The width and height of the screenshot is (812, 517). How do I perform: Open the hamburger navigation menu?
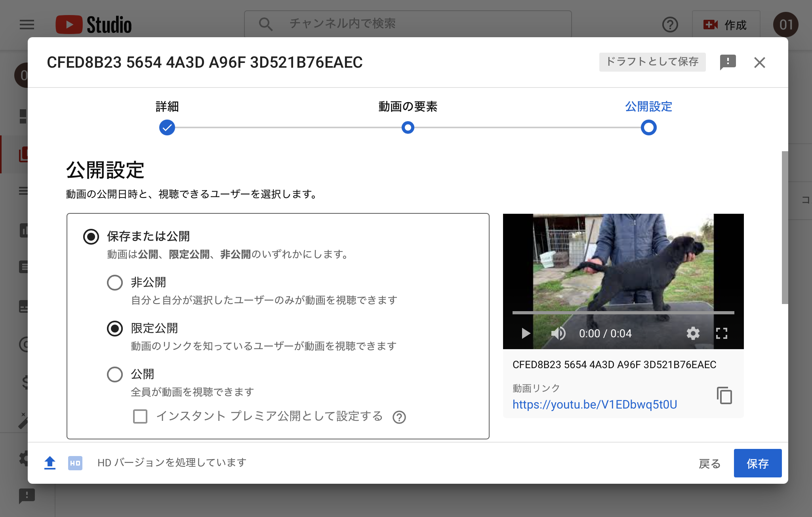27,25
